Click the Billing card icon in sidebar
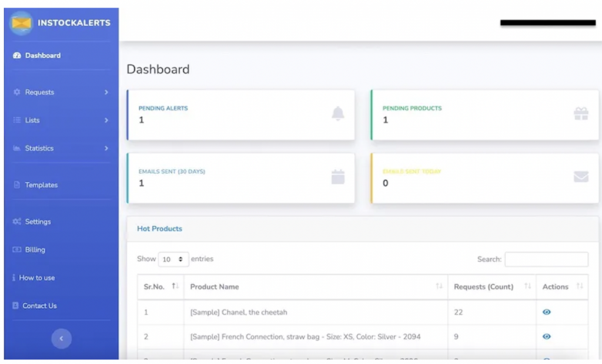This screenshot has height=364, width=602. (x=18, y=250)
